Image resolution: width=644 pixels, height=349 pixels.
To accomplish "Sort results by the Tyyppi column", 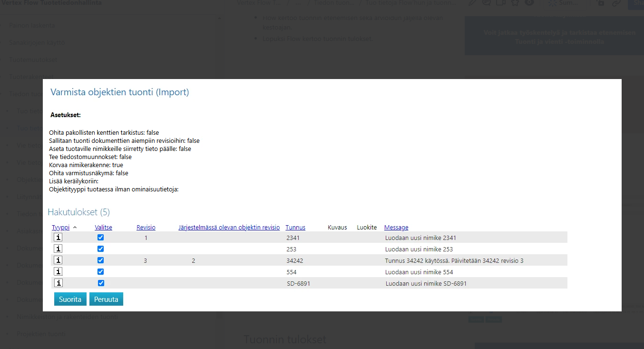I will (60, 228).
